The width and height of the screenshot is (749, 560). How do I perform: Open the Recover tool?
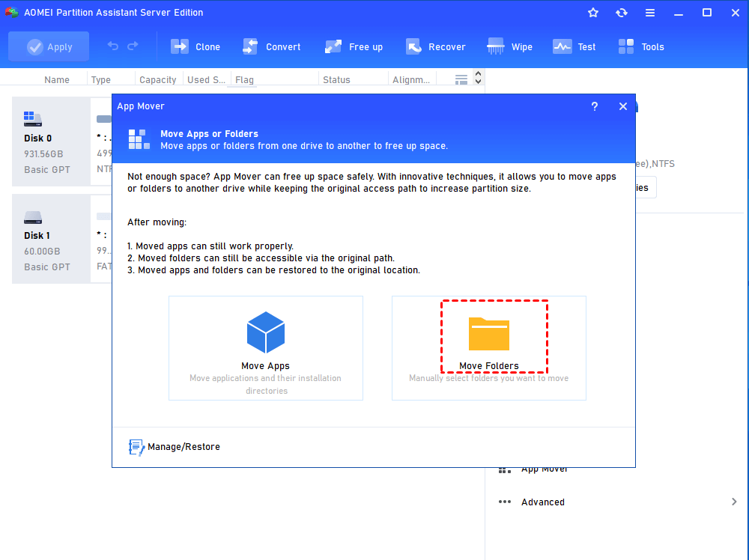(435, 46)
